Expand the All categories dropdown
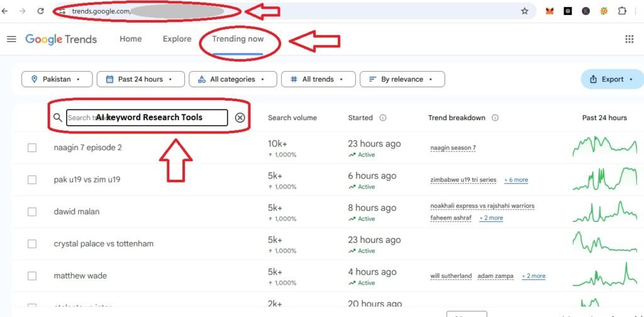644x317 pixels. coord(233,79)
